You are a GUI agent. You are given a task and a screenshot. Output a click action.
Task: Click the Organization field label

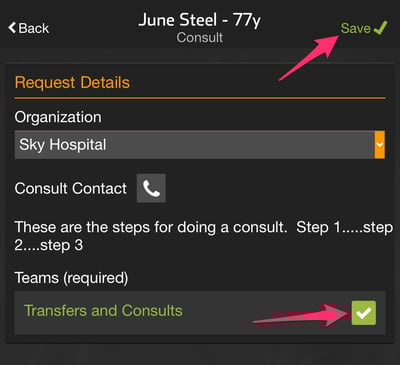(58, 117)
